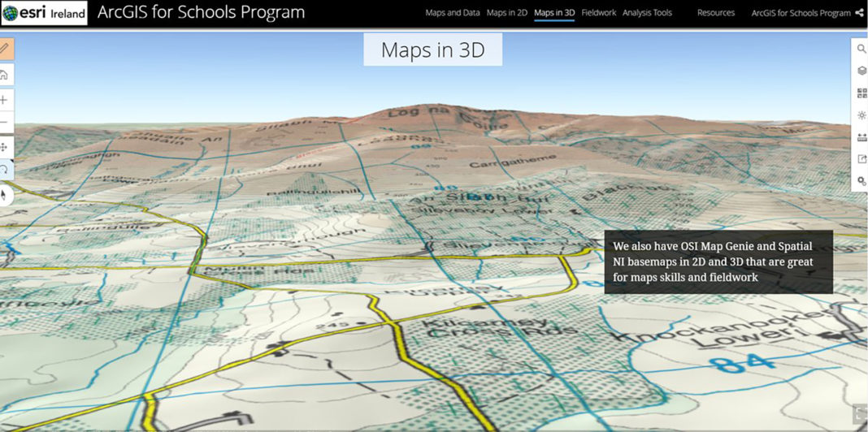This screenshot has width=868, height=432.
Task: Click the compass north arrow
Action: pyautogui.click(x=5, y=195)
